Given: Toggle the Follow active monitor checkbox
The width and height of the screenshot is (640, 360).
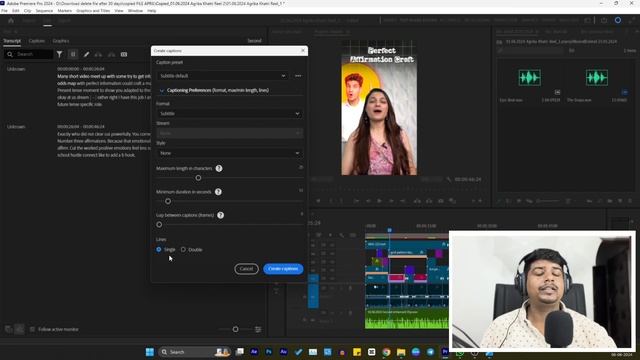Looking at the screenshot, I should 32,329.
